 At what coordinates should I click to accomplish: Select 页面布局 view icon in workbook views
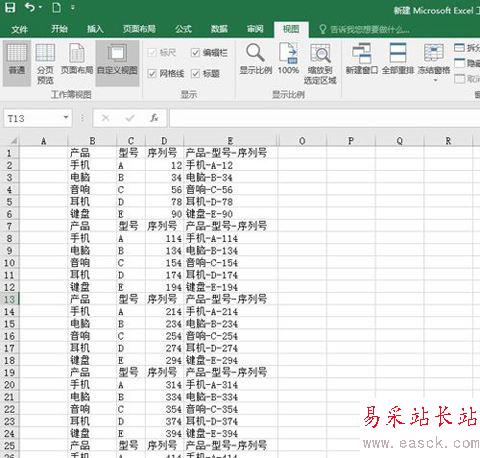pyautogui.click(x=77, y=59)
